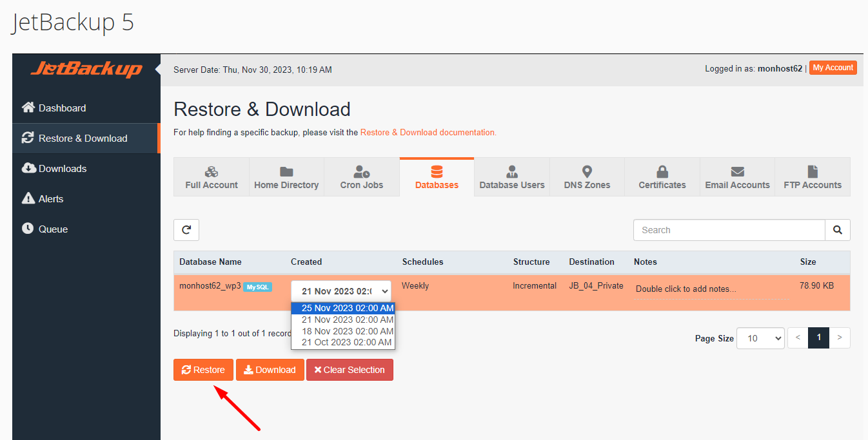Click the Restore button

pyautogui.click(x=203, y=370)
